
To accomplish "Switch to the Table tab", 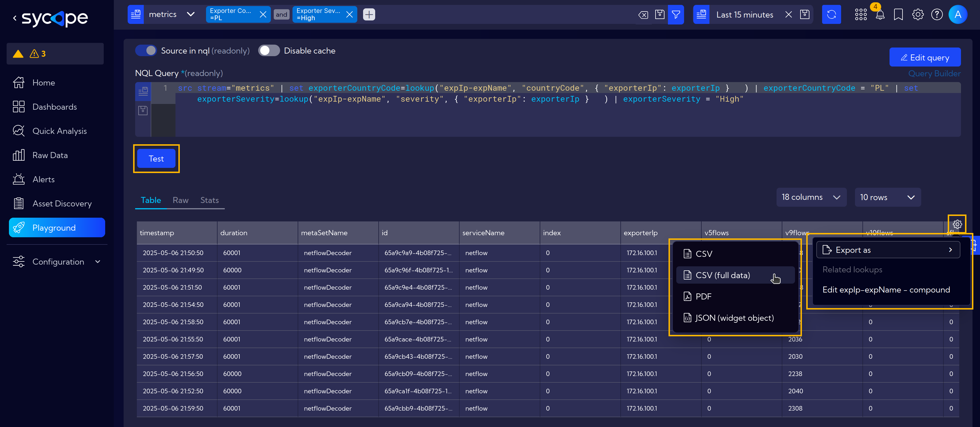I will point(151,200).
